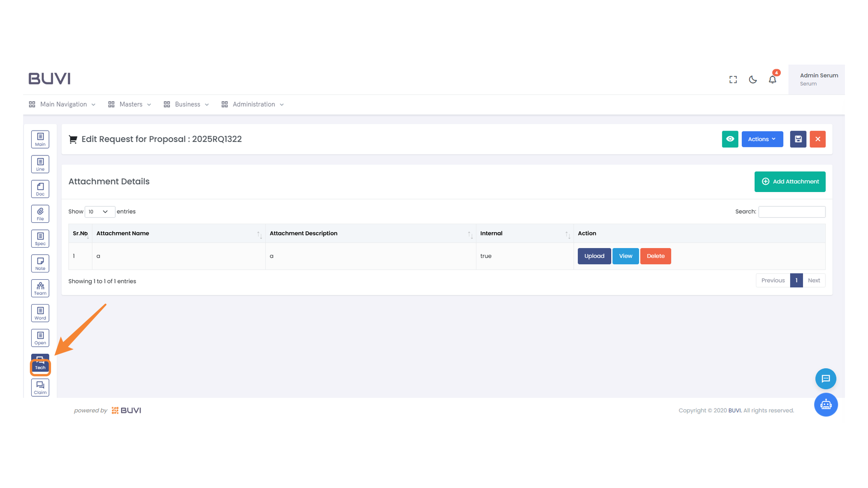Open the chatbot robot icon
The image size is (868, 488).
point(826,404)
